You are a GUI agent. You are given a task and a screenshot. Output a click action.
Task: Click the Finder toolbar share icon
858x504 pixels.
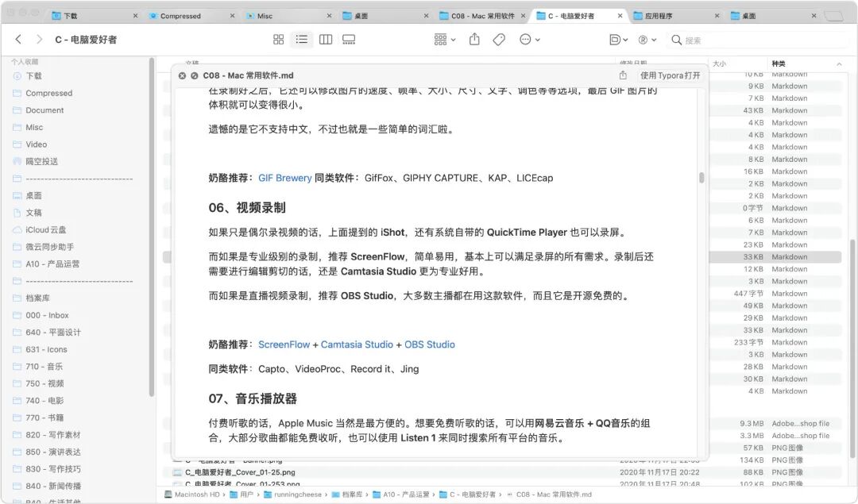click(474, 40)
